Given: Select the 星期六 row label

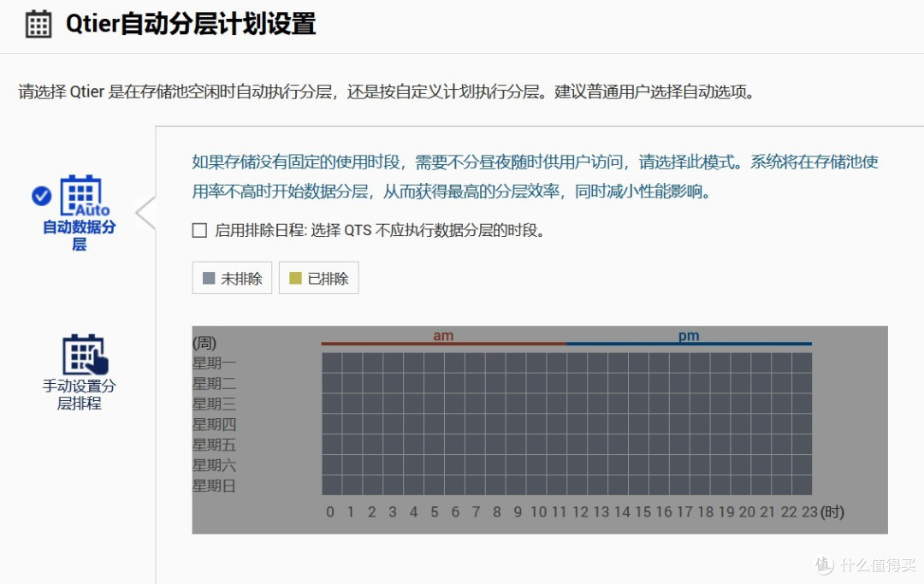Looking at the screenshot, I should 214,465.
